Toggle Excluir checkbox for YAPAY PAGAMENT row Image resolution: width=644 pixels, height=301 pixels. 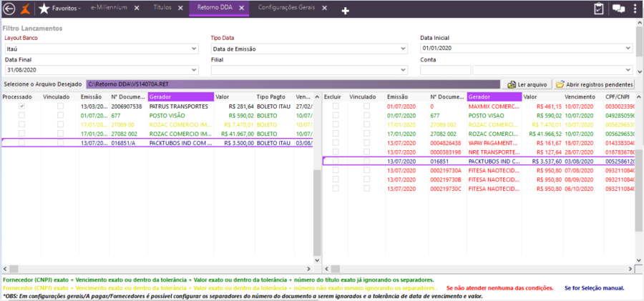pyautogui.click(x=336, y=143)
